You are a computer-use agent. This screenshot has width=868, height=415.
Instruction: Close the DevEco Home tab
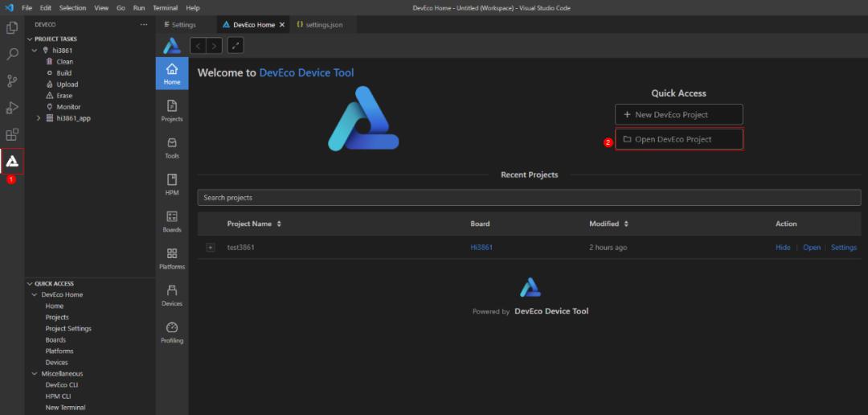[x=282, y=25]
